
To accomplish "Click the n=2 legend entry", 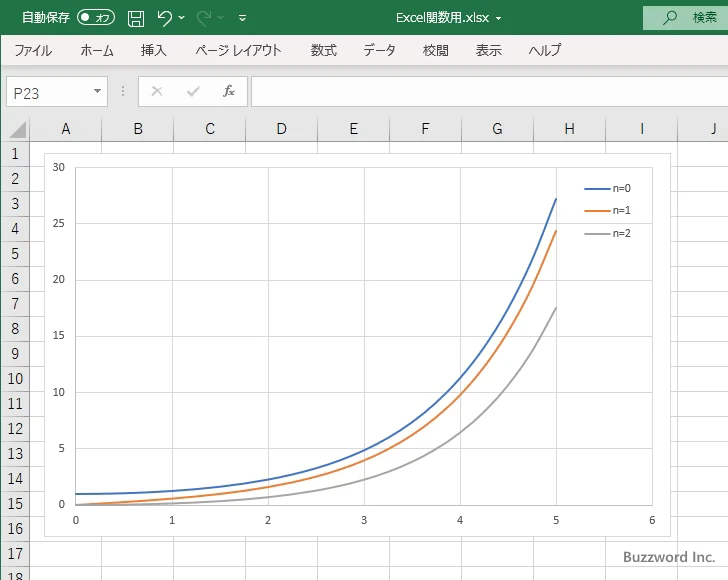I will point(608,234).
